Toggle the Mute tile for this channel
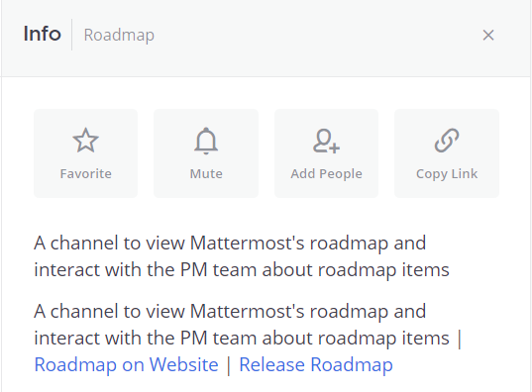Image resolution: width=532 pixels, height=392 pixels. click(x=206, y=153)
